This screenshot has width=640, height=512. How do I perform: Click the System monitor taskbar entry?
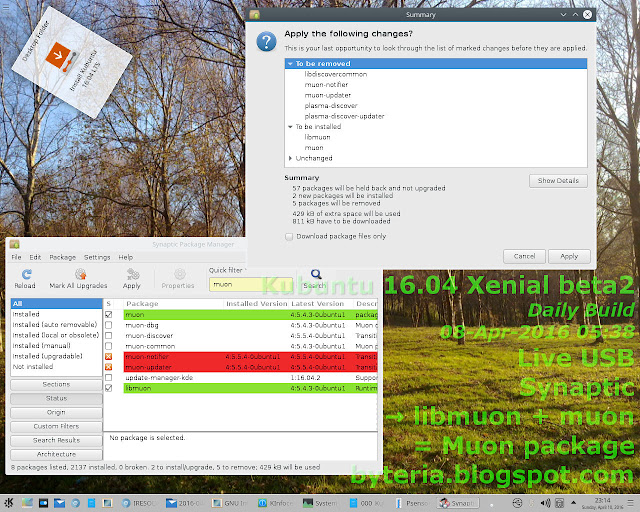click(x=320, y=503)
